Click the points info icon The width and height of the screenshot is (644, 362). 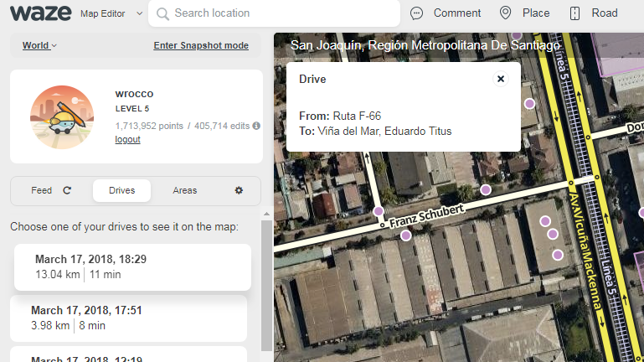(x=256, y=126)
